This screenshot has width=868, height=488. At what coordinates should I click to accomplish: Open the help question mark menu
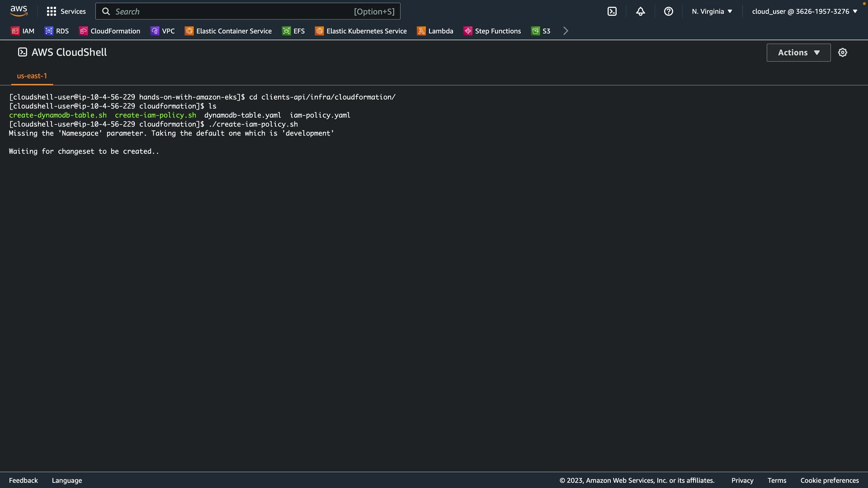click(668, 11)
